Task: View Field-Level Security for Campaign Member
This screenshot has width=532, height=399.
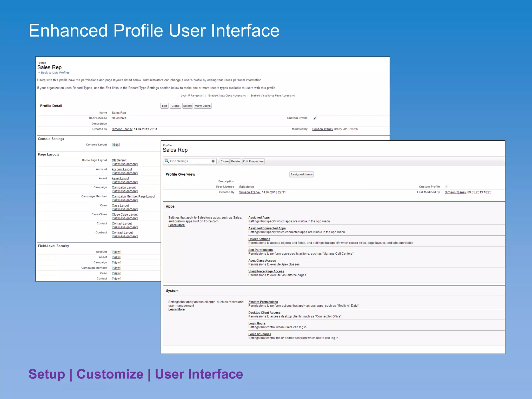Action: coord(116,268)
